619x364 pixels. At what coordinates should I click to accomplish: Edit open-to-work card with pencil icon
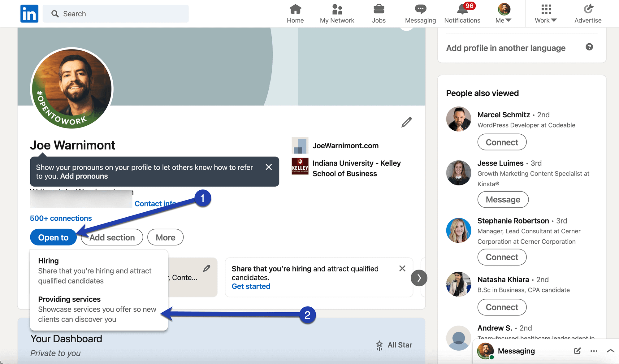[207, 268]
